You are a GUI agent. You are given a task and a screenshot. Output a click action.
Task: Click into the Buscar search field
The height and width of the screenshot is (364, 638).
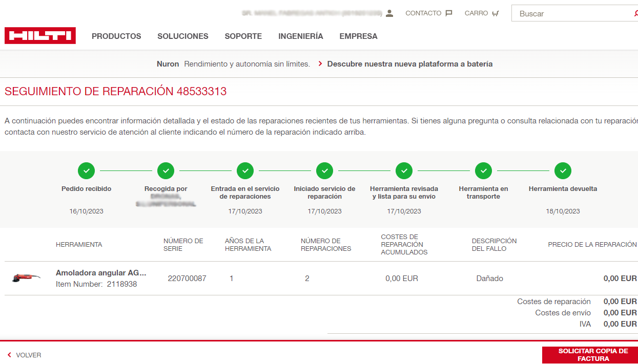click(571, 14)
